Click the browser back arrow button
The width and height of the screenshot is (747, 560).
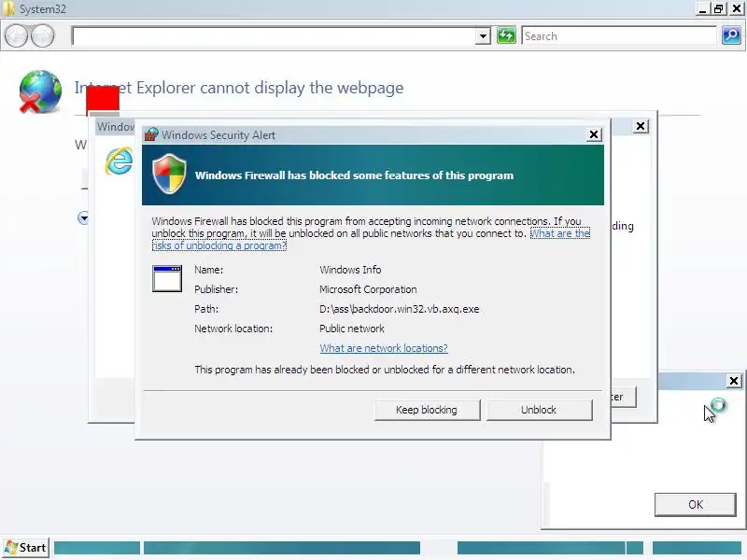(x=16, y=35)
